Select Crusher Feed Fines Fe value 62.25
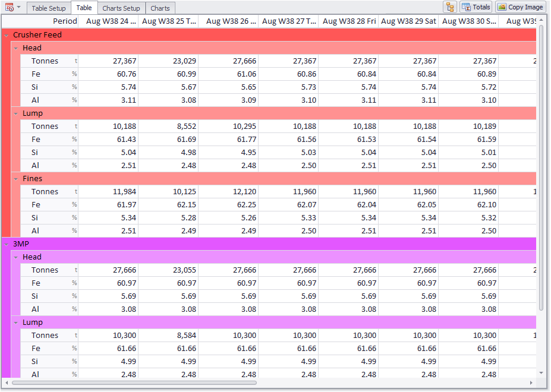 [x=228, y=205]
